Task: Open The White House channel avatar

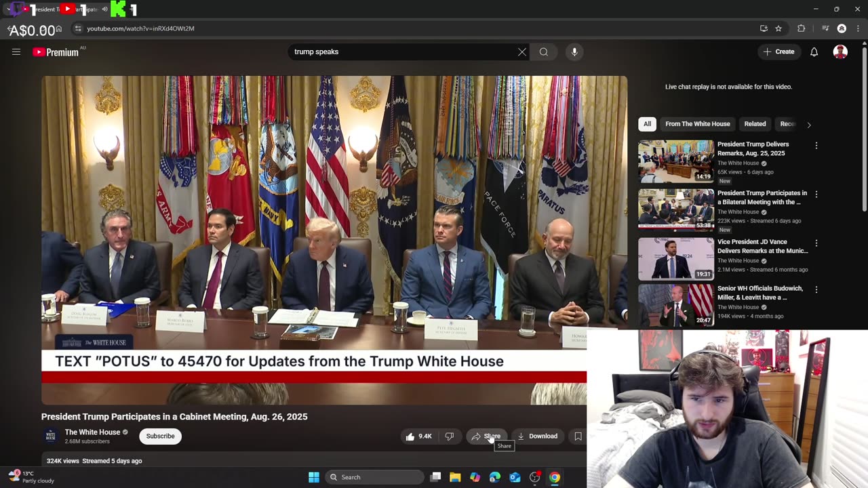Action: pyautogui.click(x=50, y=436)
